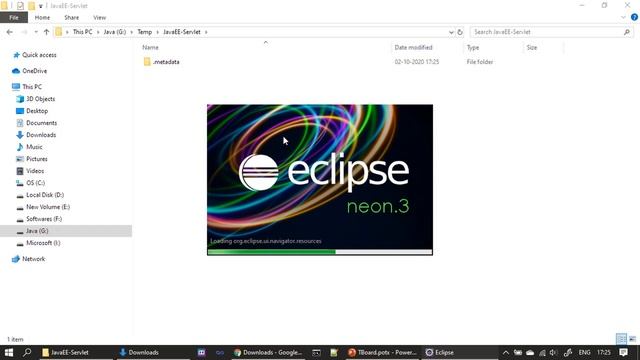This screenshot has width=640, height=360.
Task: Expand the chevron after JavaEE-Servlet breadcrumb
Action: point(206,32)
